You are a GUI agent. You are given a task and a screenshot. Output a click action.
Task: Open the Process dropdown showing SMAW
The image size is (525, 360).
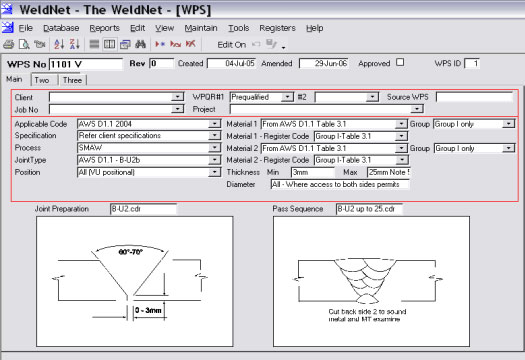(214, 148)
